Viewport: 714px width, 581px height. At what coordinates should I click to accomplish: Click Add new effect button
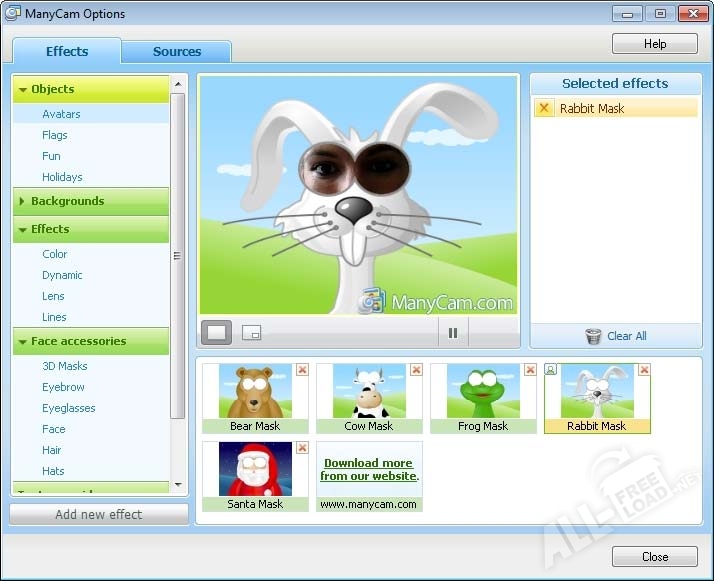point(99,515)
